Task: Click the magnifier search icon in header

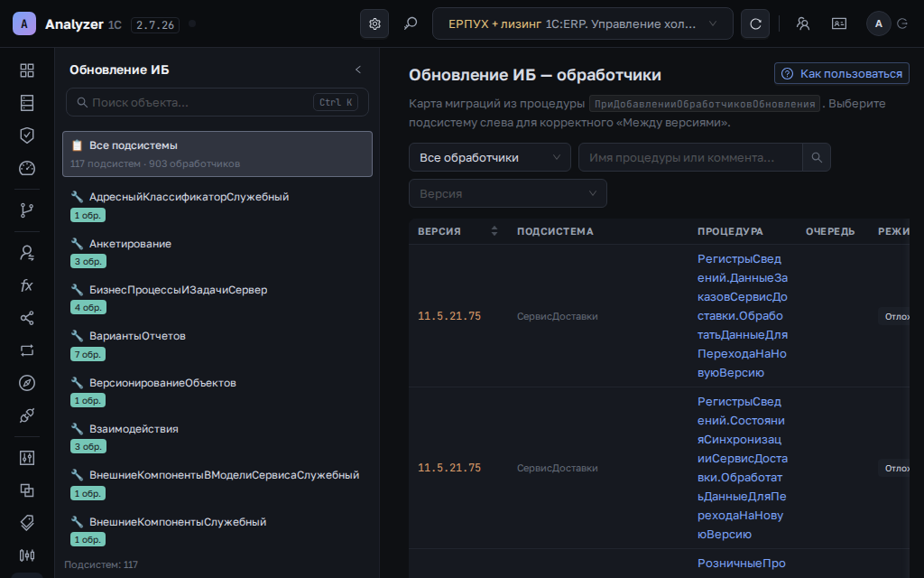Action: pos(411,23)
